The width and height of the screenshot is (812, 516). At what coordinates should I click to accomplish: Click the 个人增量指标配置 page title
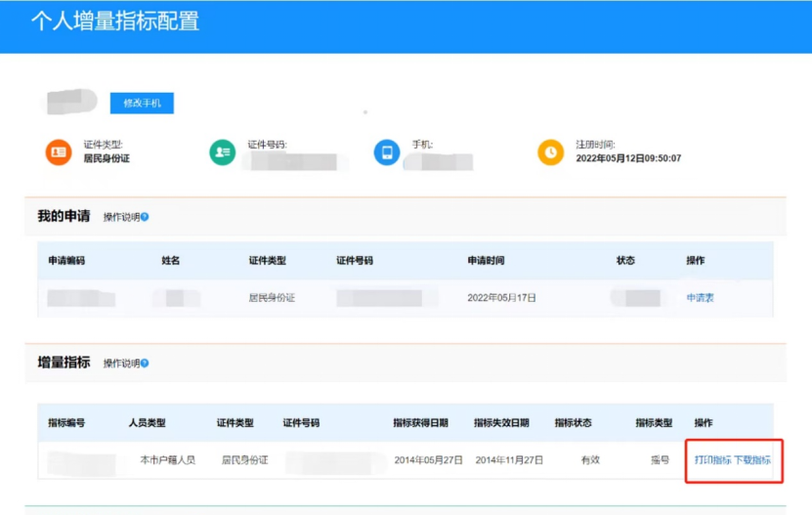point(114,21)
